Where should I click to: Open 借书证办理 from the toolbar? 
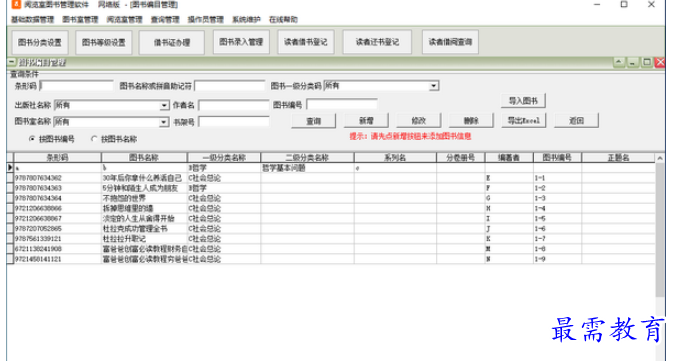pos(172,42)
